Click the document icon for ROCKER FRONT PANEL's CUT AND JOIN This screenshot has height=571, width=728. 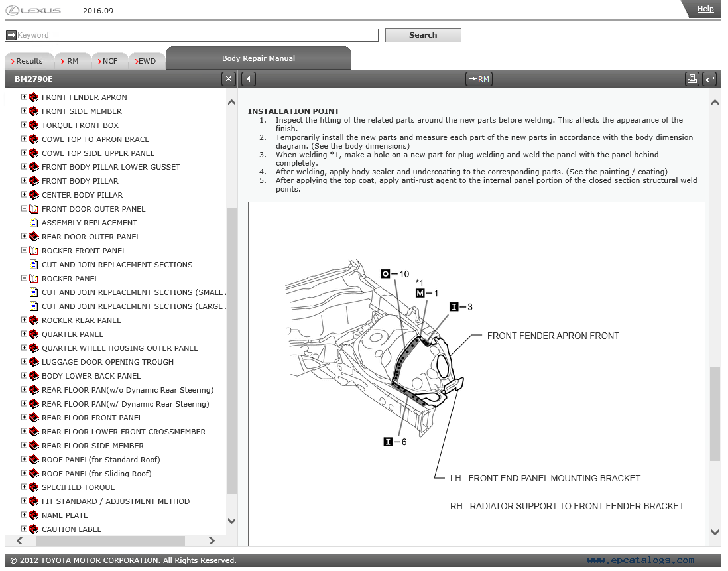click(33, 265)
